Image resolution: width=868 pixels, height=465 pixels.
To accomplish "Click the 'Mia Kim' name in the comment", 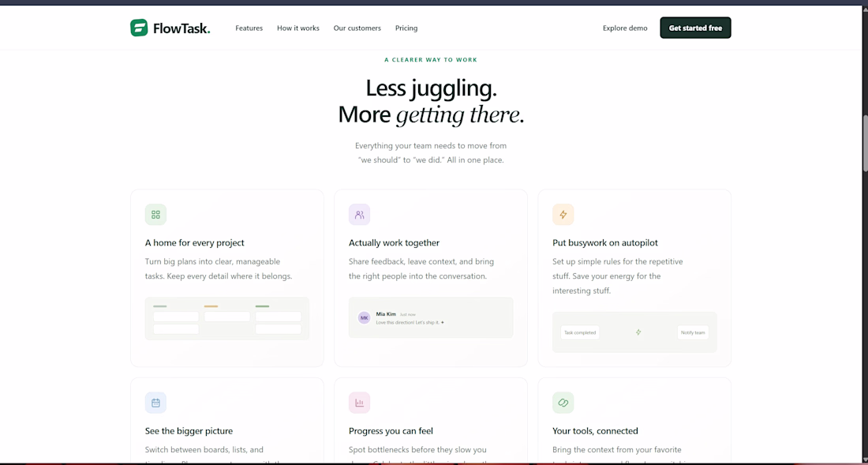I will [x=386, y=314].
